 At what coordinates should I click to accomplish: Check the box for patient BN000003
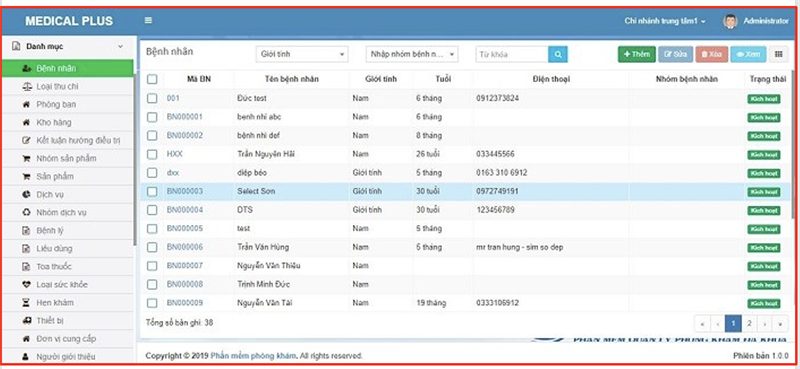(x=152, y=191)
